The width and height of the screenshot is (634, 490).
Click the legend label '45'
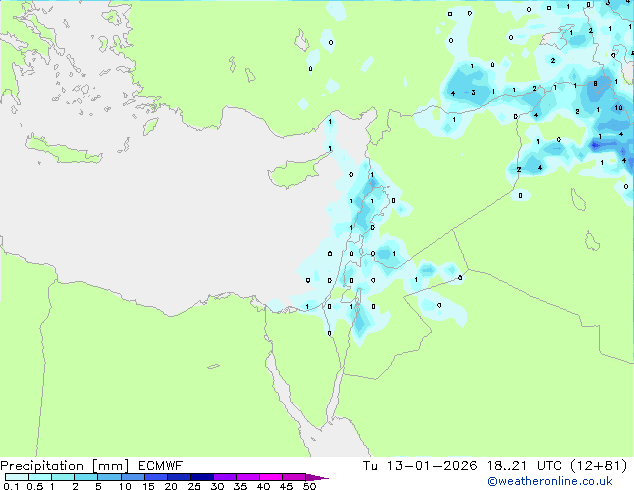286,486
